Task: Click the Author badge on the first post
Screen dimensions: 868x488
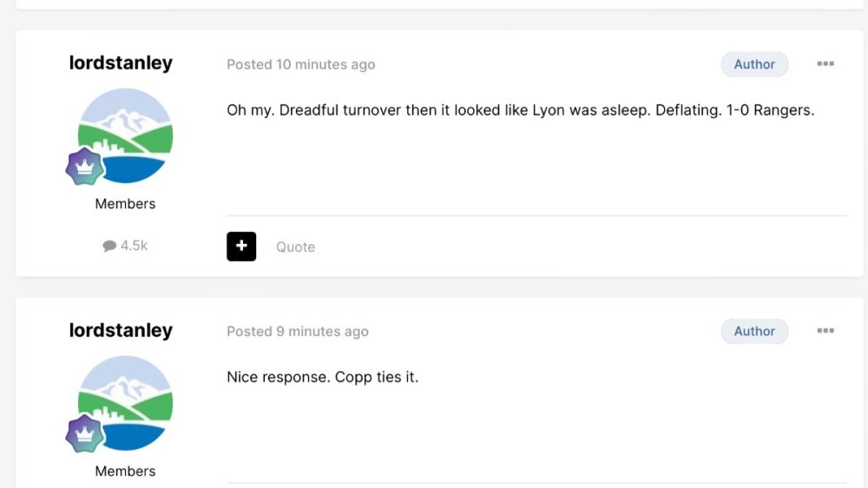Action: coord(754,64)
